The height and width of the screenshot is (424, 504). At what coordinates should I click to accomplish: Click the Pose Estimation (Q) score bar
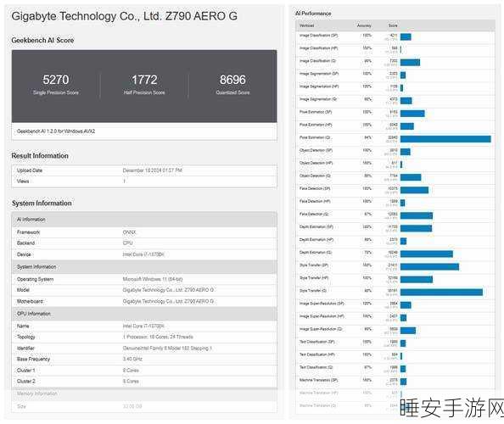click(x=445, y=139)
